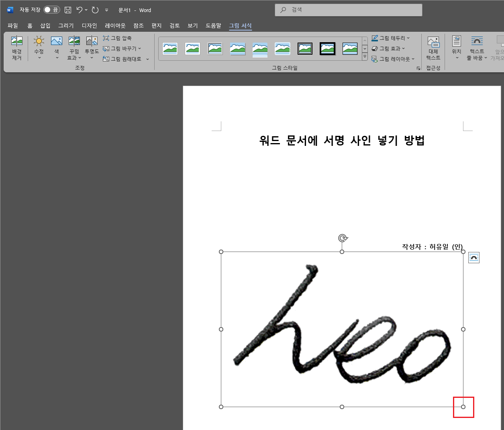Open the 수정 (Corrections) tool
The image size is (504, 430).
[x=39, y=47]
